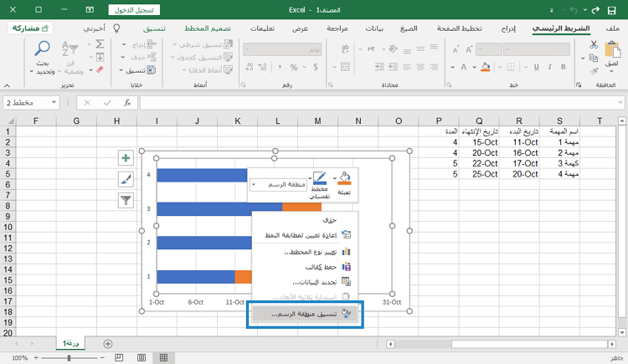Click the zoom slider in status bar
This screenshot has height=364, width=628.
(x=67, y=357)
